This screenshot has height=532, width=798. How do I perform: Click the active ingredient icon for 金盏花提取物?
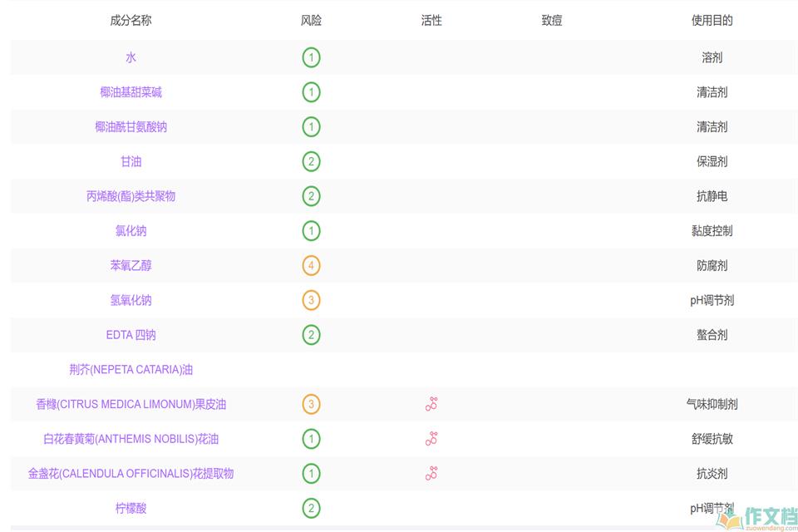[x=431, y=474]
